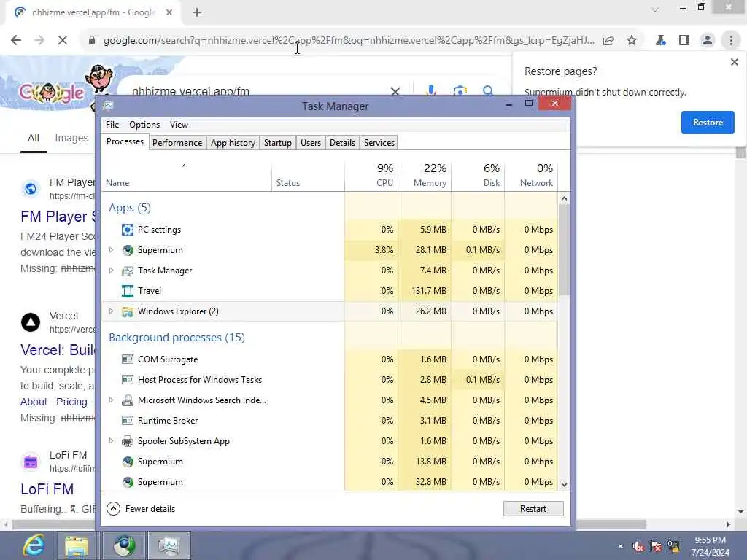Sort processes by Network column header

coord(531,175)
